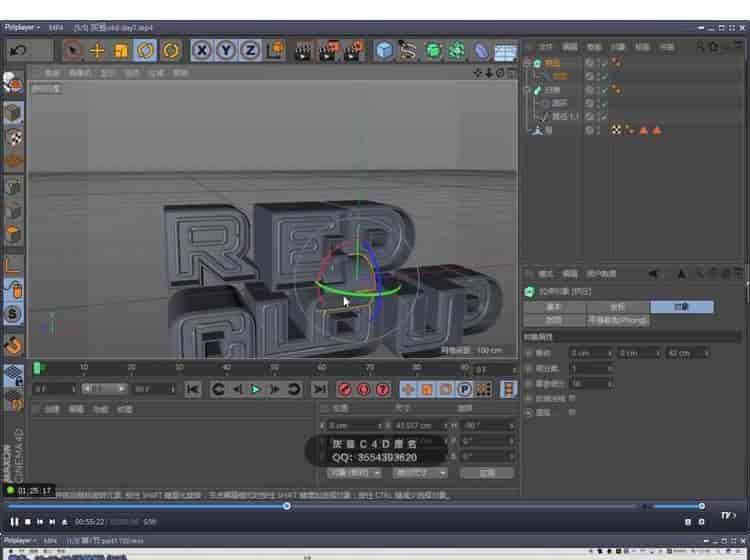Image resolution: width=750 pixels, height=560 pixels.
Task: Toggle Y axis lock
Action: pyautogui.click(x=225, y=50)
